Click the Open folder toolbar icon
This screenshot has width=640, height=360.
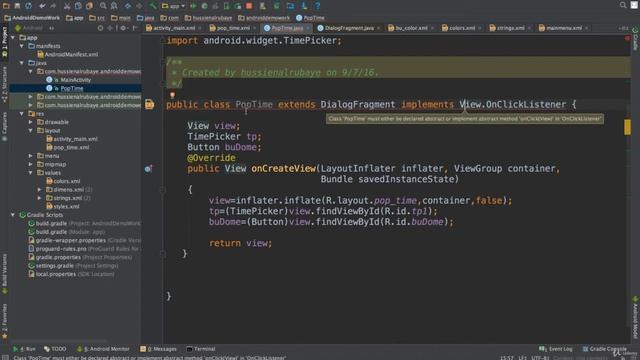click(x=6, y=6)
